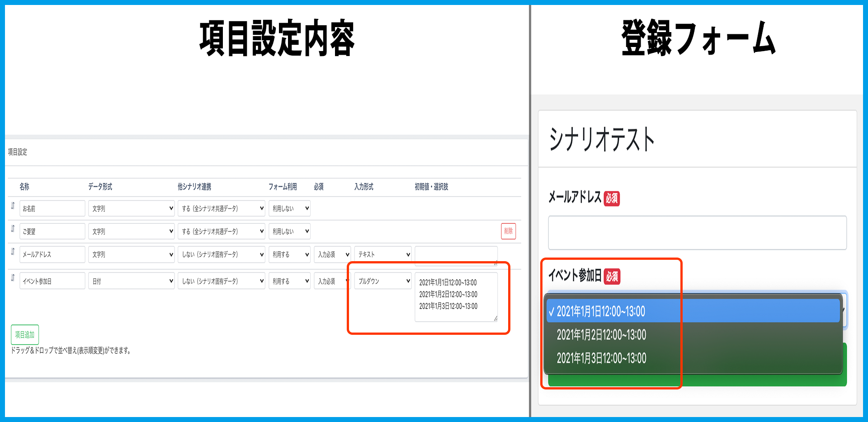
Task: Click the red 削除 button
Action: [x=508, y=231]
